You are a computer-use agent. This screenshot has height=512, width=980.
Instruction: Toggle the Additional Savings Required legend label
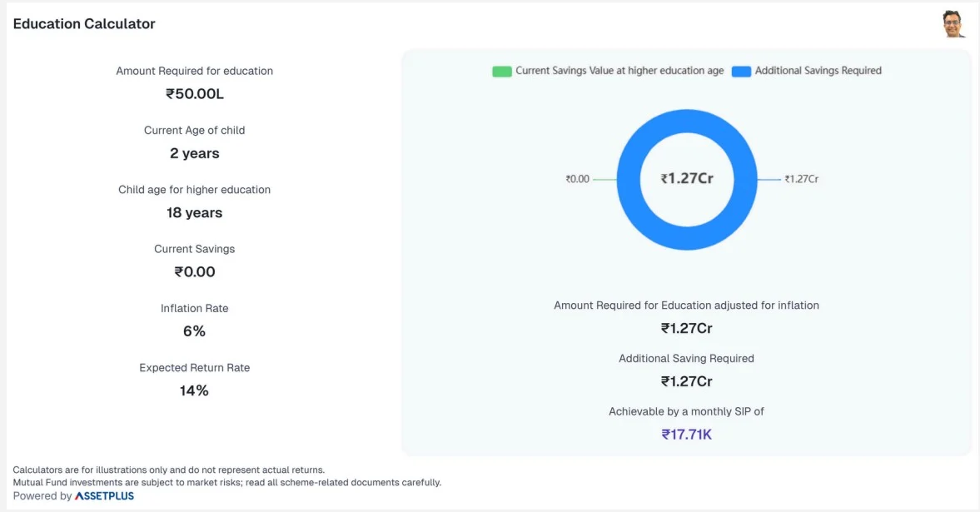coord(818,71)
